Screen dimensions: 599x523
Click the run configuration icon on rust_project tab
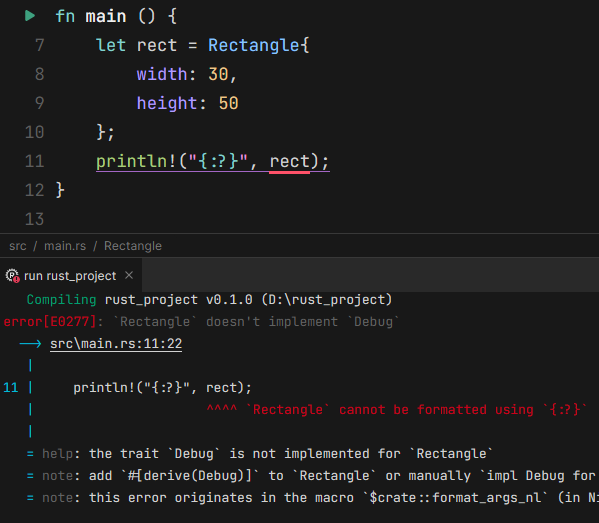(x=12, y=275)
